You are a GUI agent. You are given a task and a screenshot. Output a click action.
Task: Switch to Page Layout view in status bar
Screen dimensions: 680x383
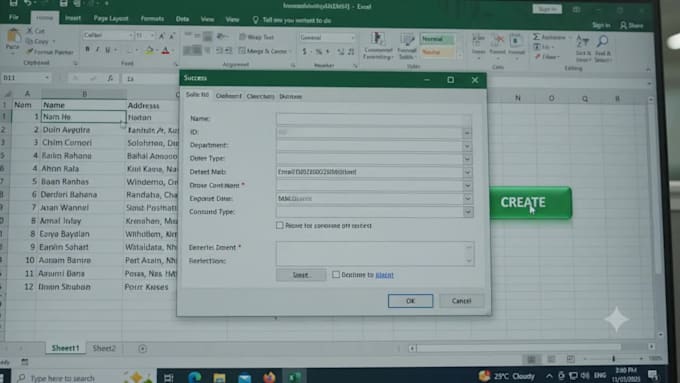[551, 359]
